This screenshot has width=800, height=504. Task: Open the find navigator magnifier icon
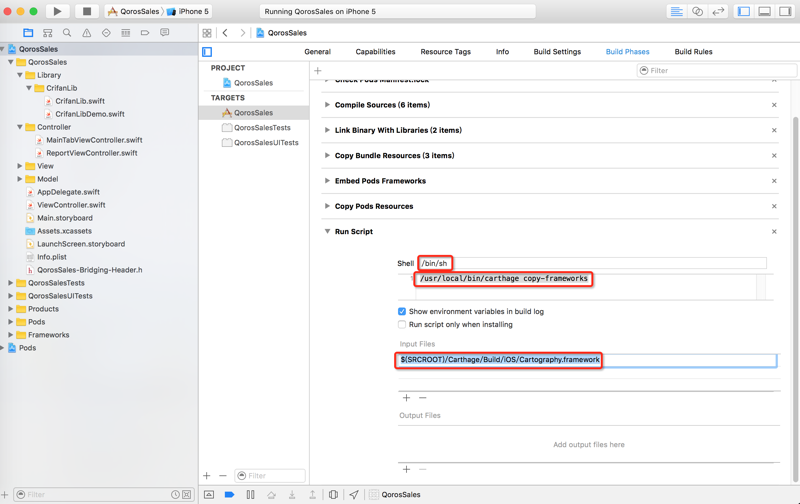coord(67,33)
